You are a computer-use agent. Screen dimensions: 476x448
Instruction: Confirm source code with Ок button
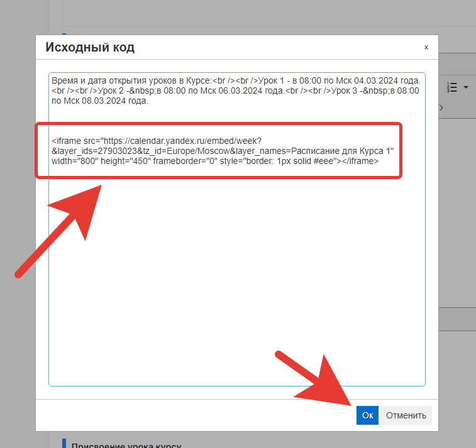click(367, 415)
